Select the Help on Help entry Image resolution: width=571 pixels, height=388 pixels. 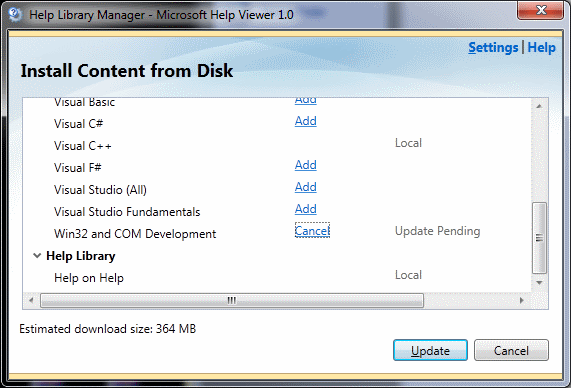pos(89,278)
